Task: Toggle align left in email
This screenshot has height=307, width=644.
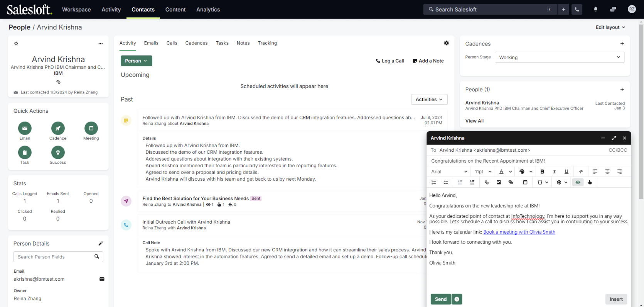Action: click(595, 171)
